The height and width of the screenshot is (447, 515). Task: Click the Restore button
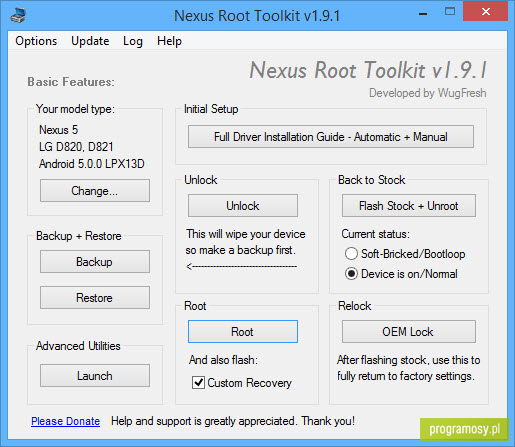coord(95,298)
